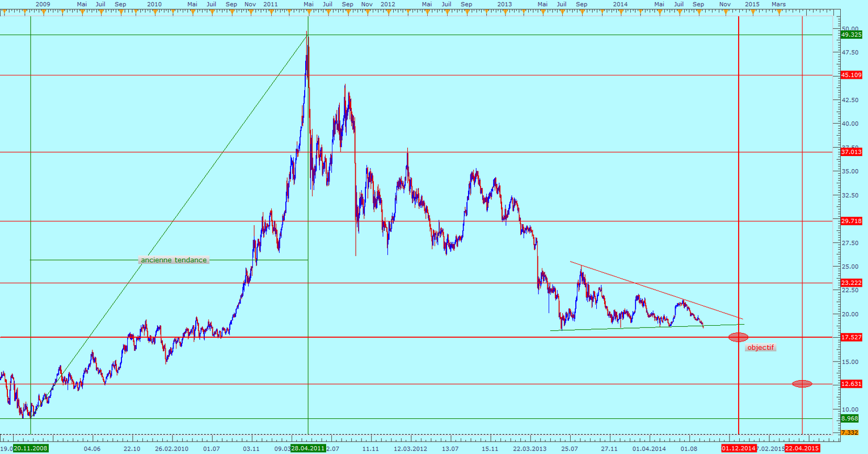Click the 49.325 price level tag
Viewport: 868px width, 454px height.
(x=851, y=35)
